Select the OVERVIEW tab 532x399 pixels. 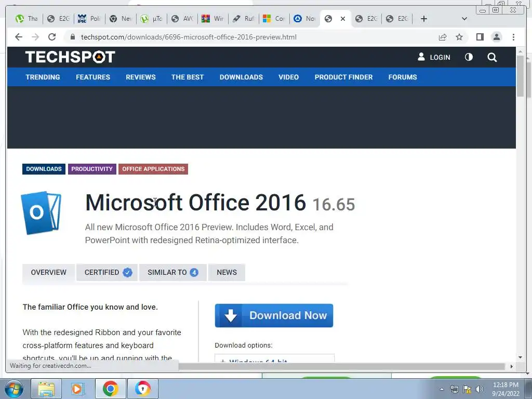pos(48,272)
